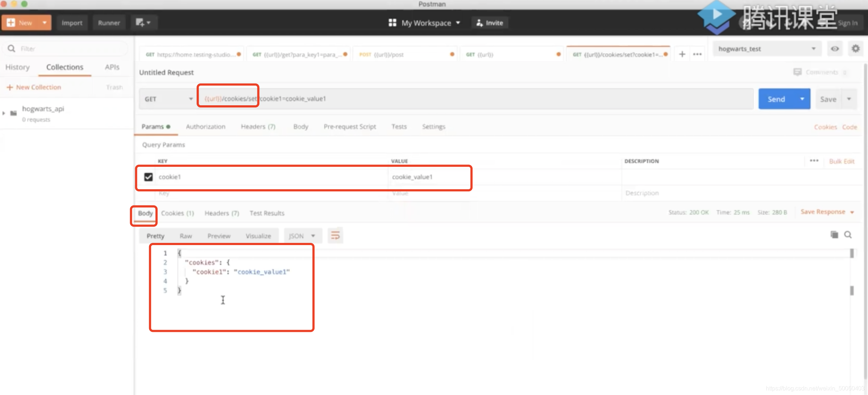Viewport: 868px width, 395px height.
Task: Click the copy response icon
Action: tap(834, 235)
